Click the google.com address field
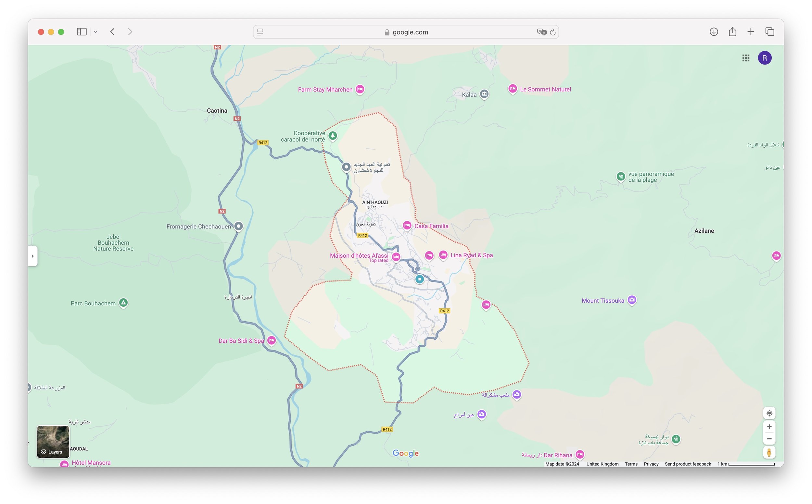Screen dimensions: 812x504 406,32
